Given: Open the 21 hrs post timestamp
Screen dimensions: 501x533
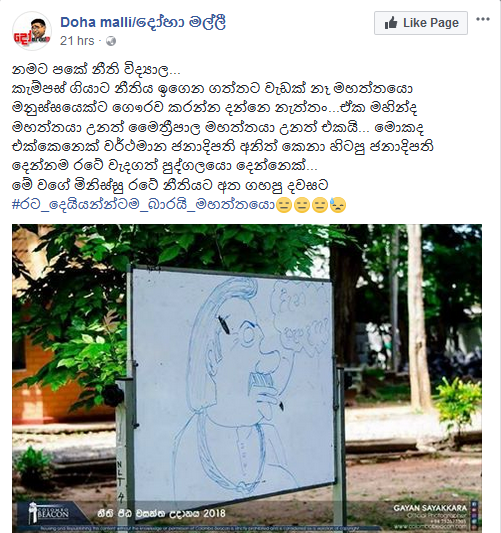Looking at the screenshot, I should [x=77, y=41].
